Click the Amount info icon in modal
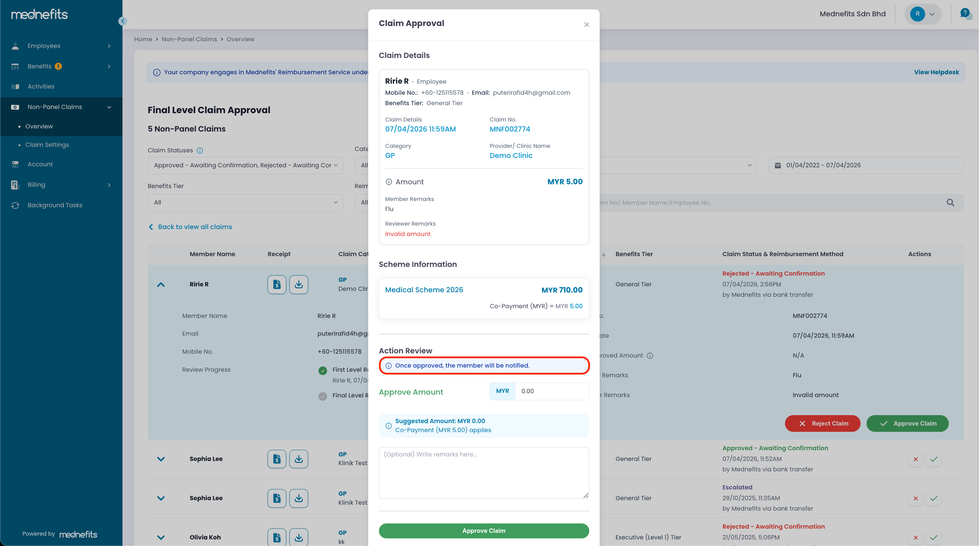Viewport: 980px width, 546px height. (389, 182)
